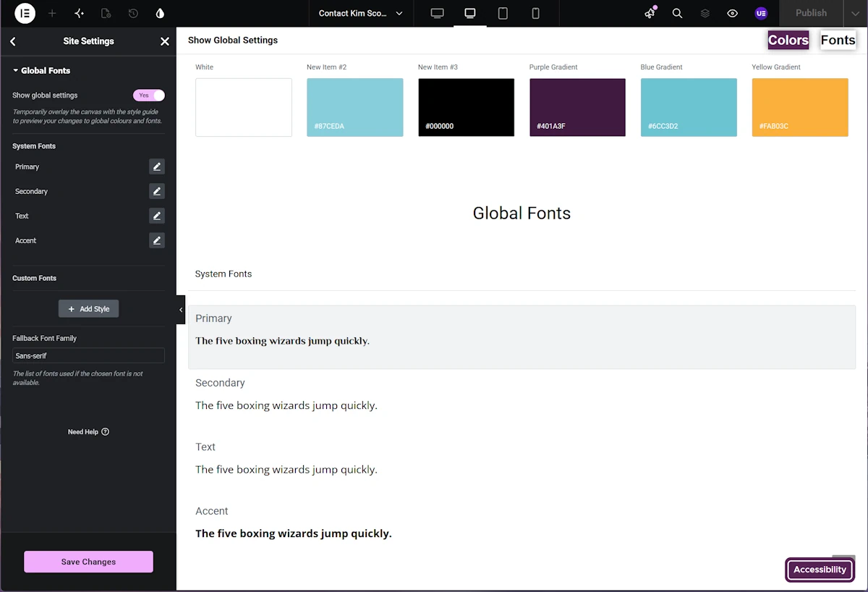Click the Show Global Settings header text

tap(233, 41)
